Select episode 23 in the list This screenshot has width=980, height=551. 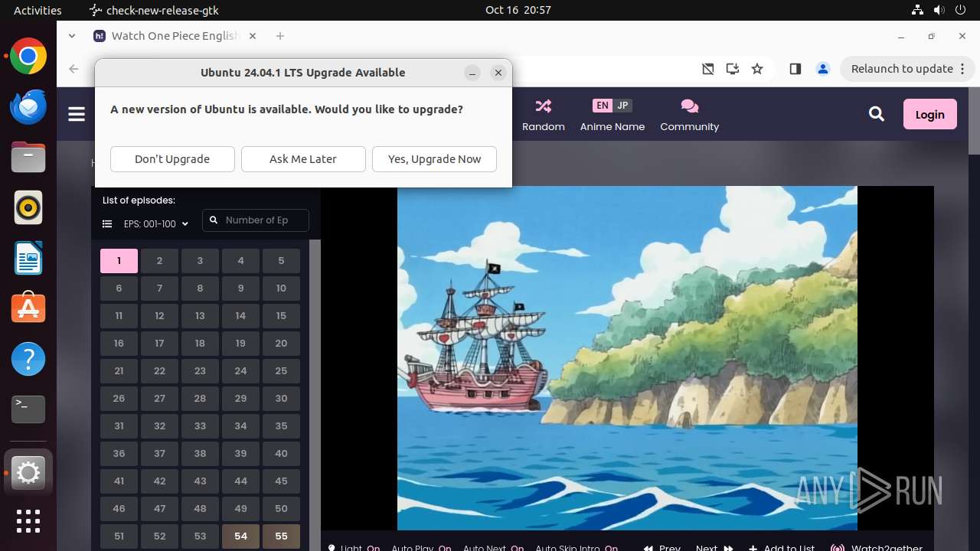pos(200,371)
